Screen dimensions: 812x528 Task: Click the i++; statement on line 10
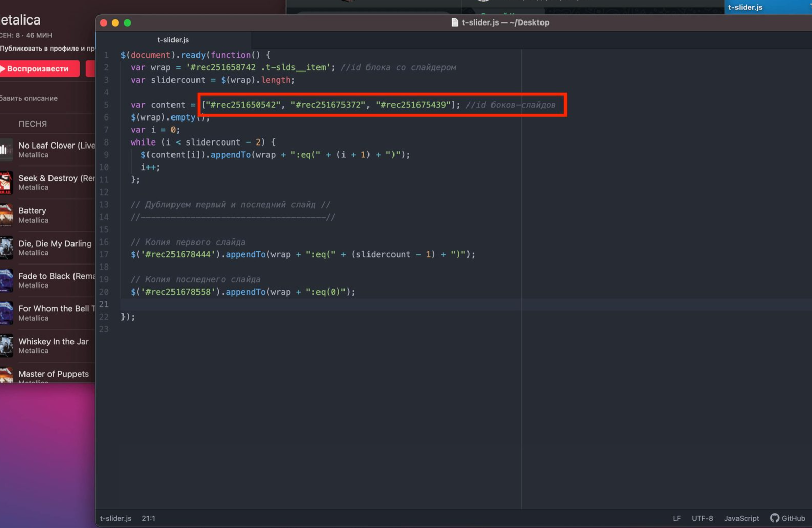(151, 167)
